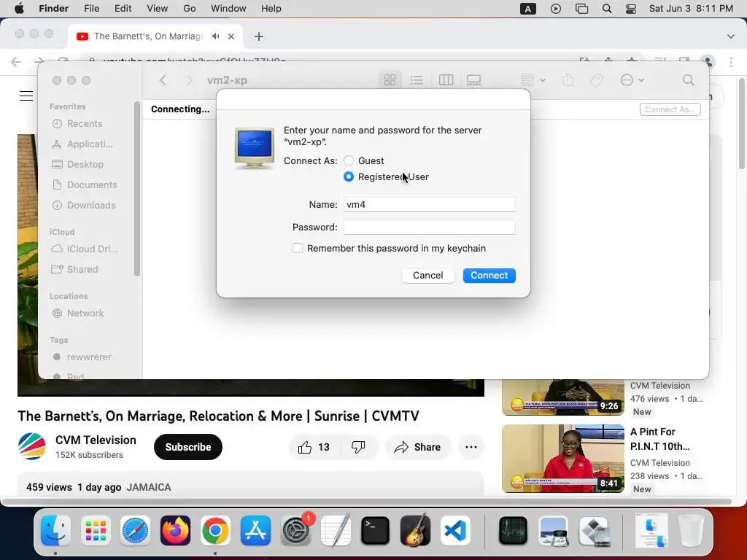Viewport: 747px width, 560px height.
Task: Switch Finder to list view
Action: pyautogui.click(x=417, y=80)
